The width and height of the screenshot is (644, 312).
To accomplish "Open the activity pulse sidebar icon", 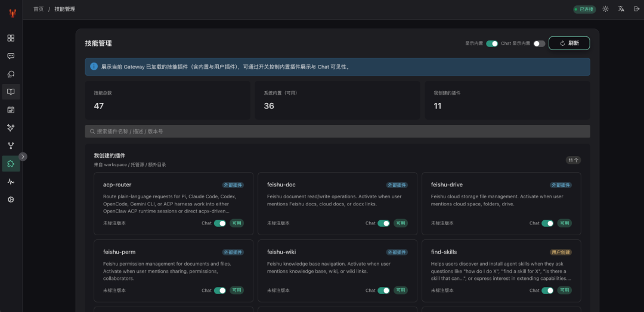I will 11,182.
